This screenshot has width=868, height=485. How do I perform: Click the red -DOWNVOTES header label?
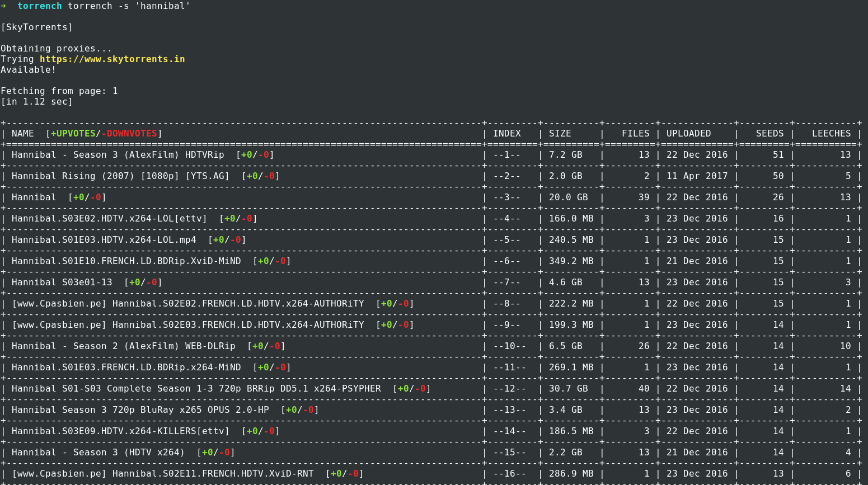(129, 133)
